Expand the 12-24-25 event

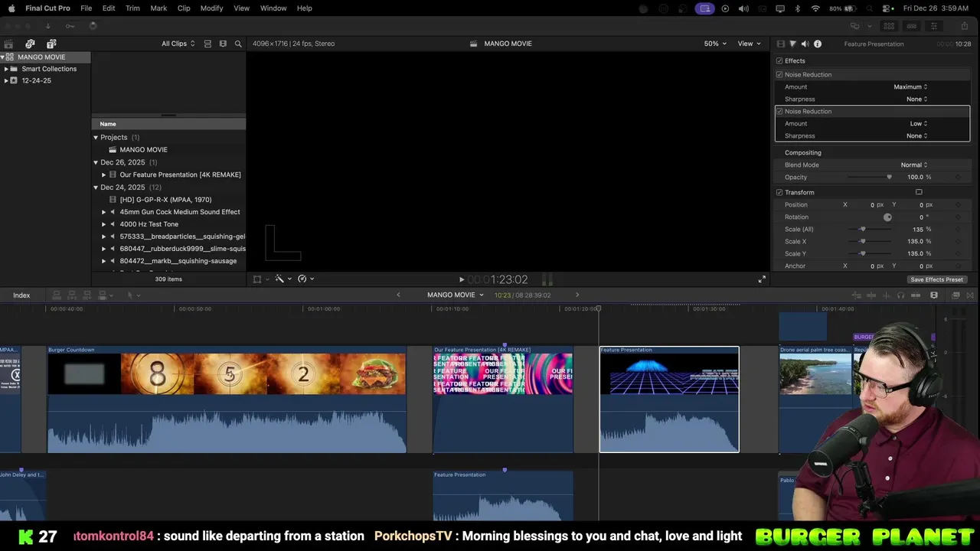6,80
